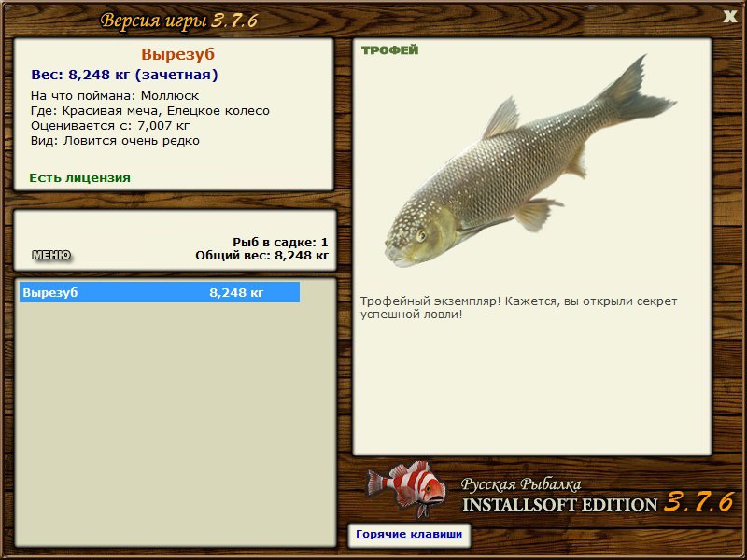
Task: Click the Русская Рыбалка logo text
Action: (x=521, y=484)
